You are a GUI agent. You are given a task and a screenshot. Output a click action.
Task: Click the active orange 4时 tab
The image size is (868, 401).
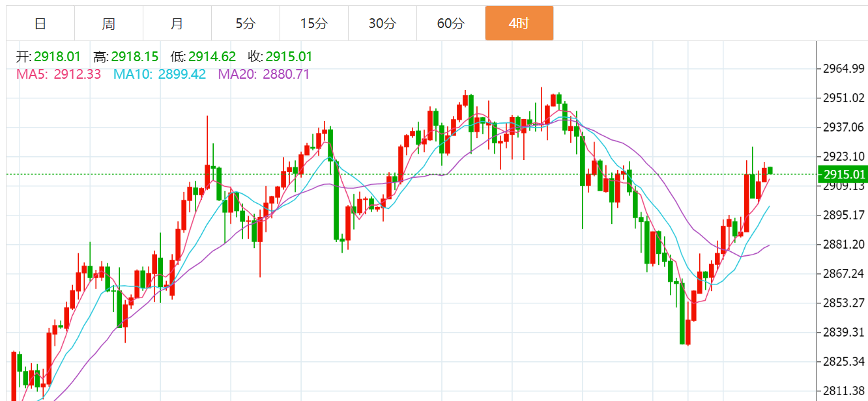click(x=519, y=24)
